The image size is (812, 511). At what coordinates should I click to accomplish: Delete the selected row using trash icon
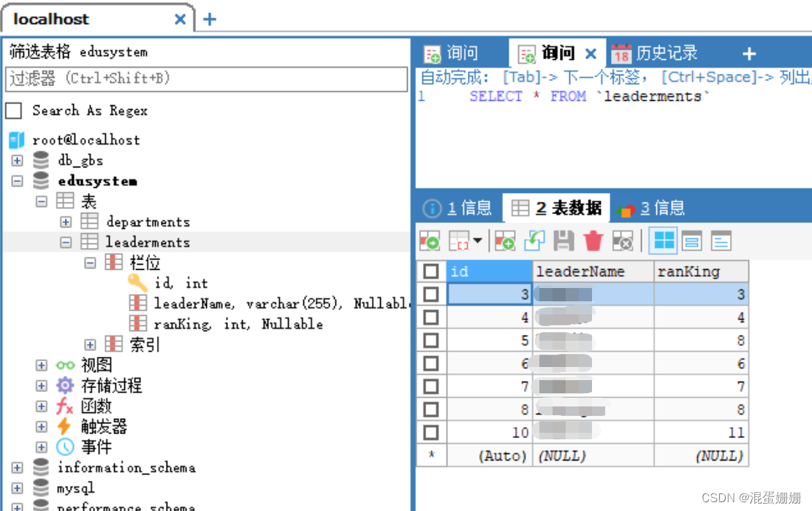click(x=594, y=241)
